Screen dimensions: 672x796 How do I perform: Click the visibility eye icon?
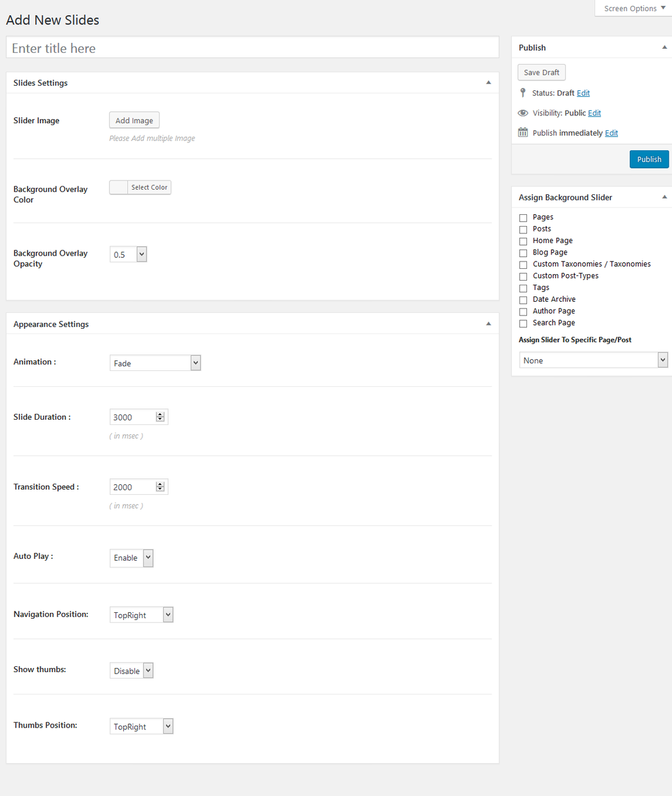523,113
